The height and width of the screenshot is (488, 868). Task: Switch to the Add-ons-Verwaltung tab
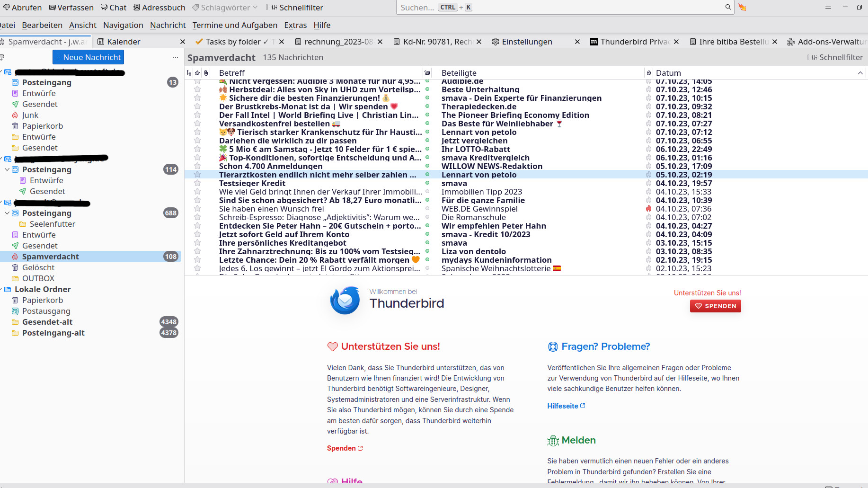[x=827, y=42]
